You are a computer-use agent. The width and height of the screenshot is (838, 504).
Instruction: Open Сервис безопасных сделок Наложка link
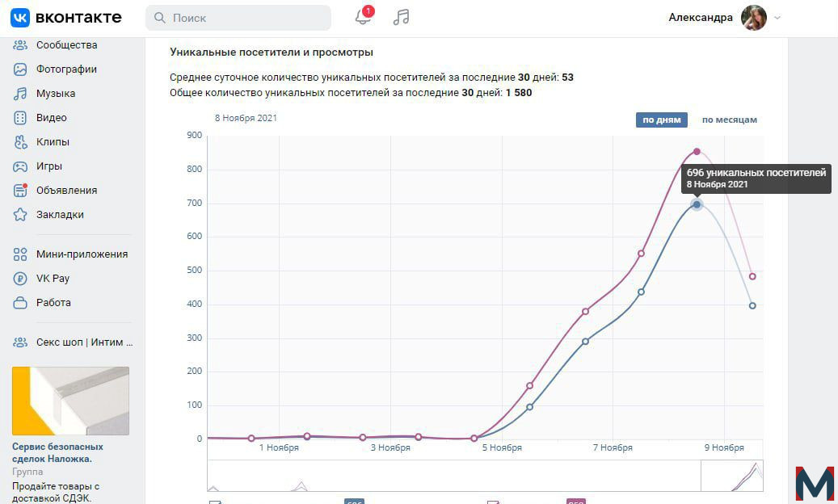point(57,453)
